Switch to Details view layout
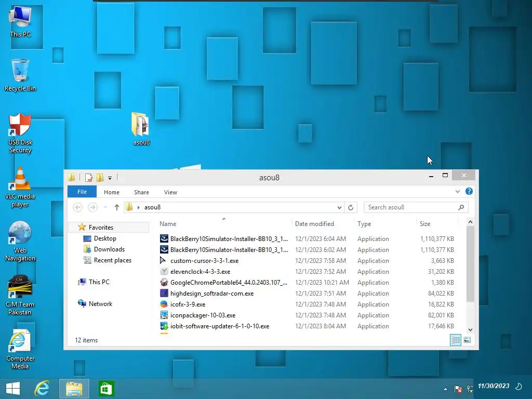 click(456, 340)
